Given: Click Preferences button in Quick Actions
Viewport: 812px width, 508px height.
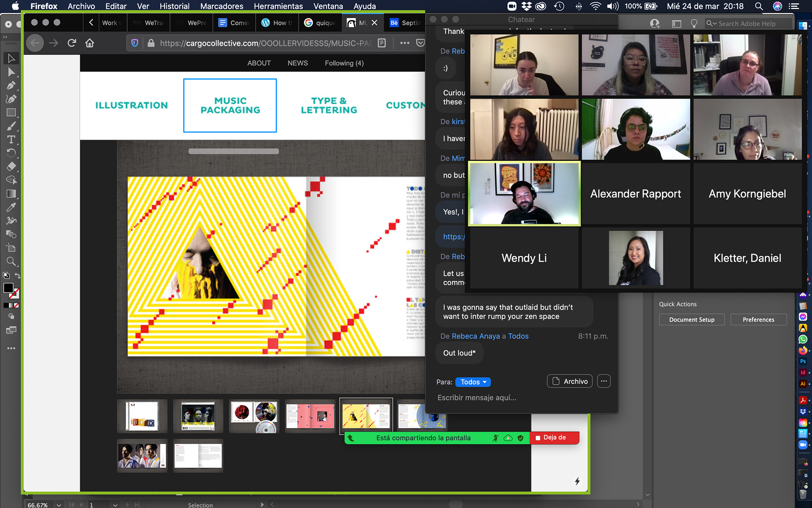Looking at the screenshot, I should point(758,320).
